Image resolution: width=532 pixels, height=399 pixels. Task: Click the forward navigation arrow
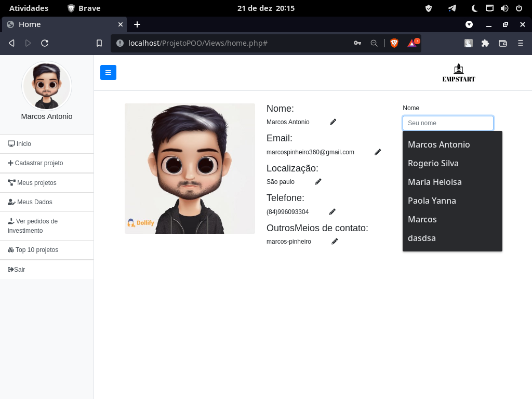click(28, 43)
